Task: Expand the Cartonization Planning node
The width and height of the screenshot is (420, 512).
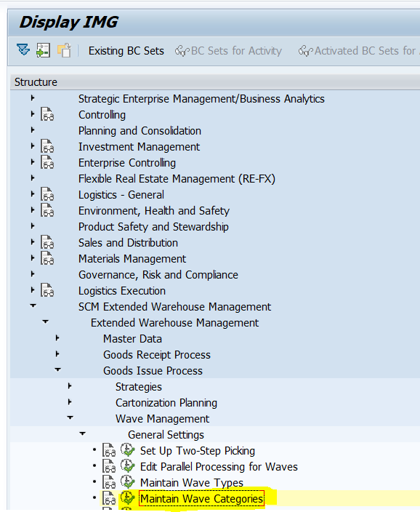Action: click(70, 401)
